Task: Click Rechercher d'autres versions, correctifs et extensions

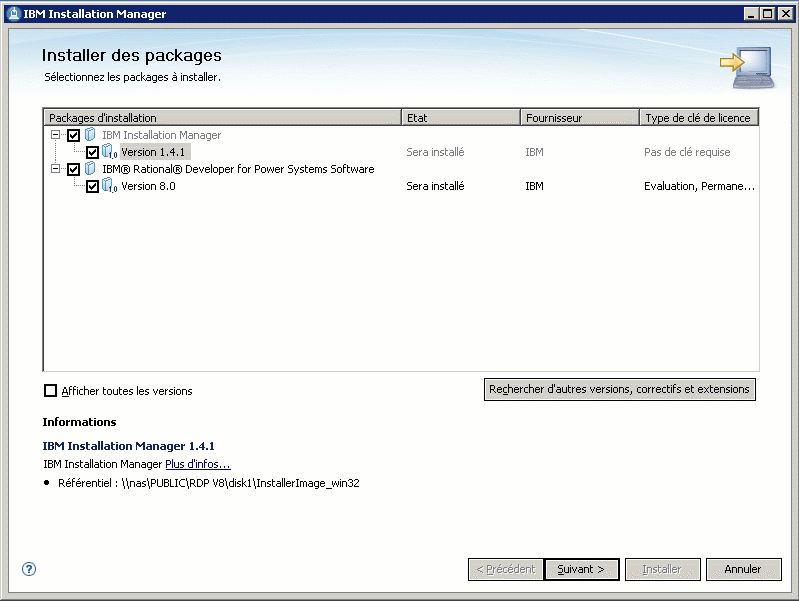Action: pos(619,389)
